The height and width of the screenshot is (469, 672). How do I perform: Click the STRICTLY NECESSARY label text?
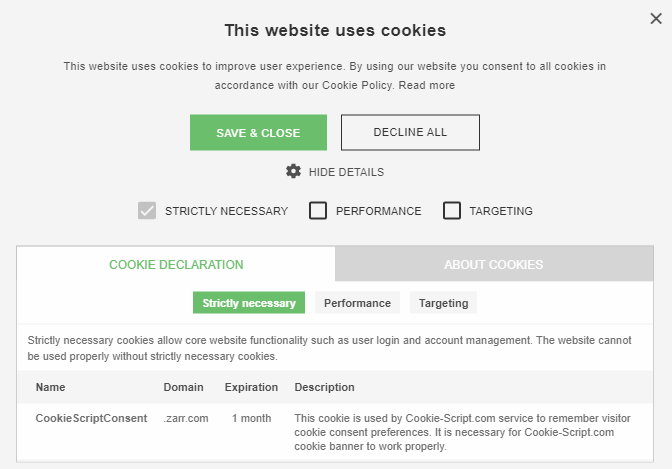(226, 211)
